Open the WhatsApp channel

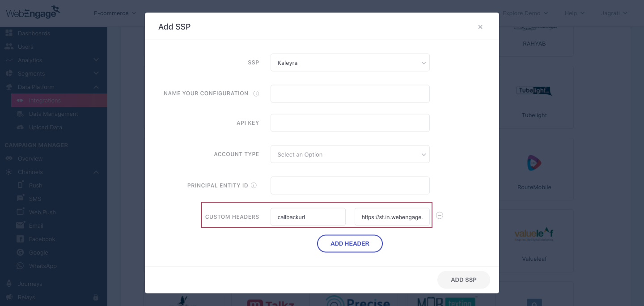click(43, 266)
